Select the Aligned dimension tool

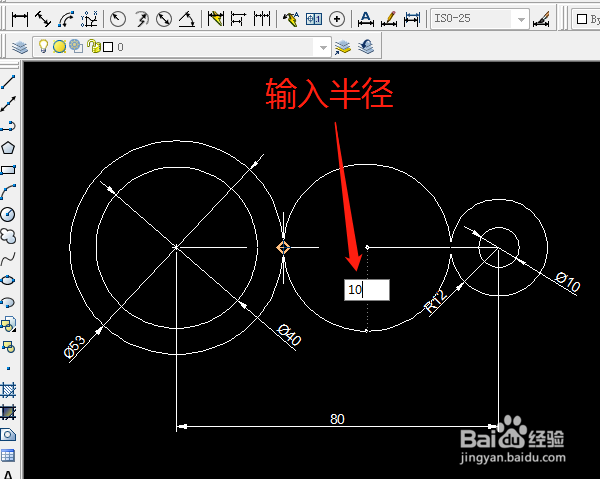[x=42, y=19]
